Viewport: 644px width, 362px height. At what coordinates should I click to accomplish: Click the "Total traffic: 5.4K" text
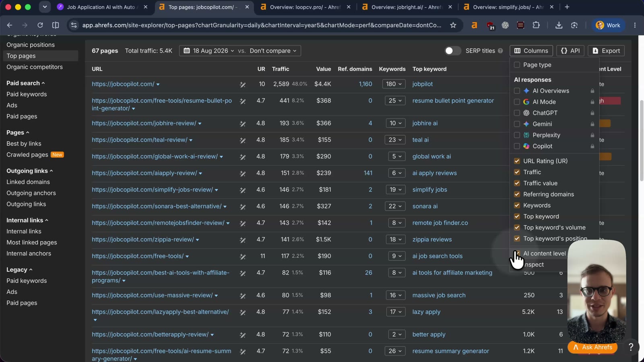[149, 51]
